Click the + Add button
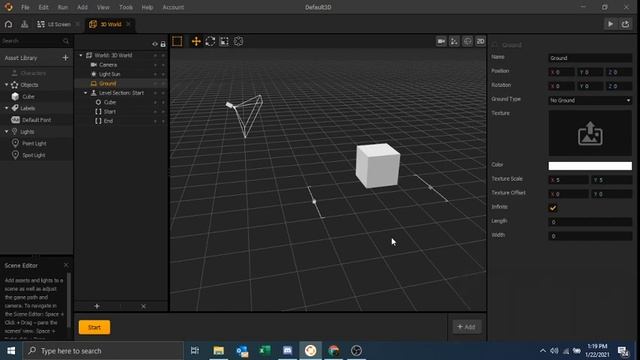The image size is (640, 360). pos(466,327)
